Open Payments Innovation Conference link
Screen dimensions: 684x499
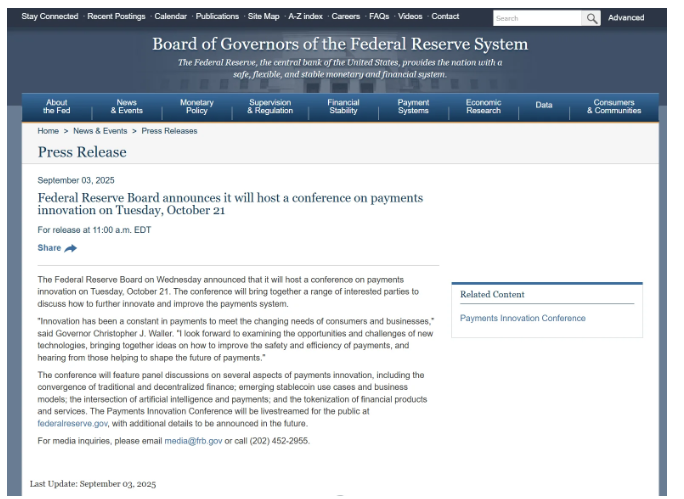pos(523,318)
